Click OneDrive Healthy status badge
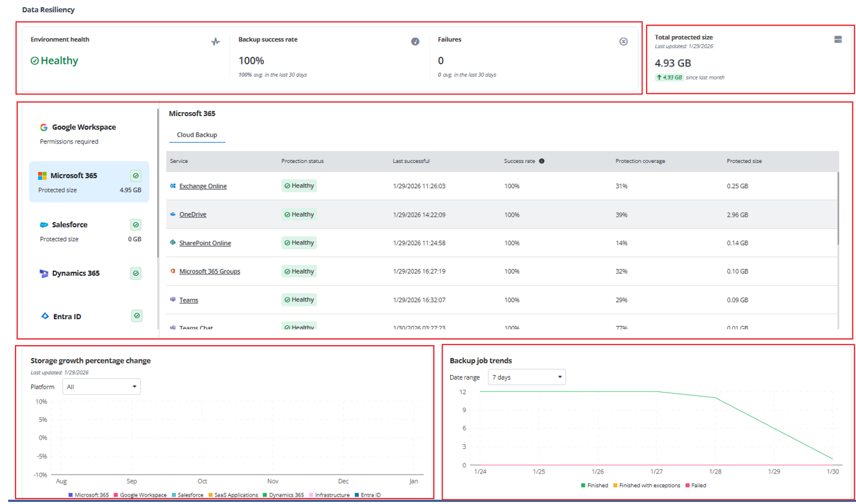The height and width of the screenshot is (504, 856). click(x=299, y=215)
